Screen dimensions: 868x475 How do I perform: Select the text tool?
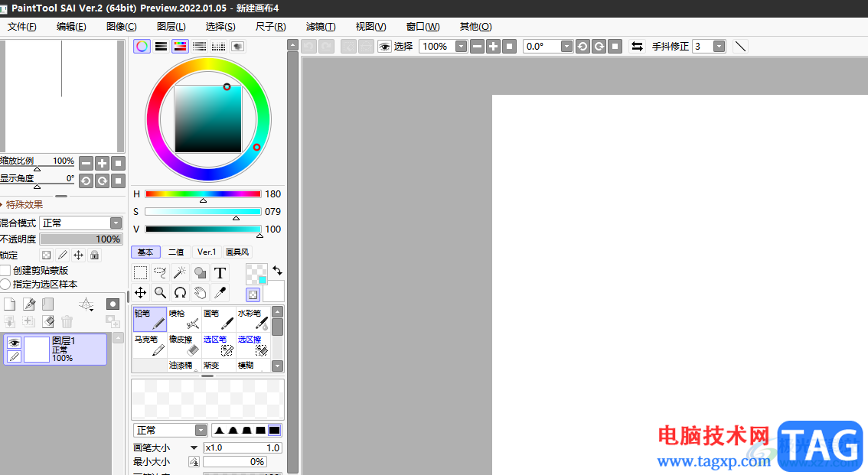[220, 272]
